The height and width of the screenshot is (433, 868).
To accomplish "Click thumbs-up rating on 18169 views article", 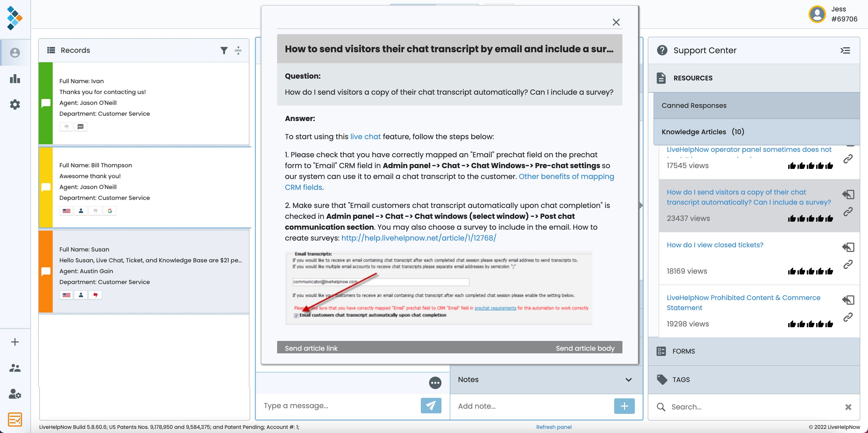I will [810, 272].
